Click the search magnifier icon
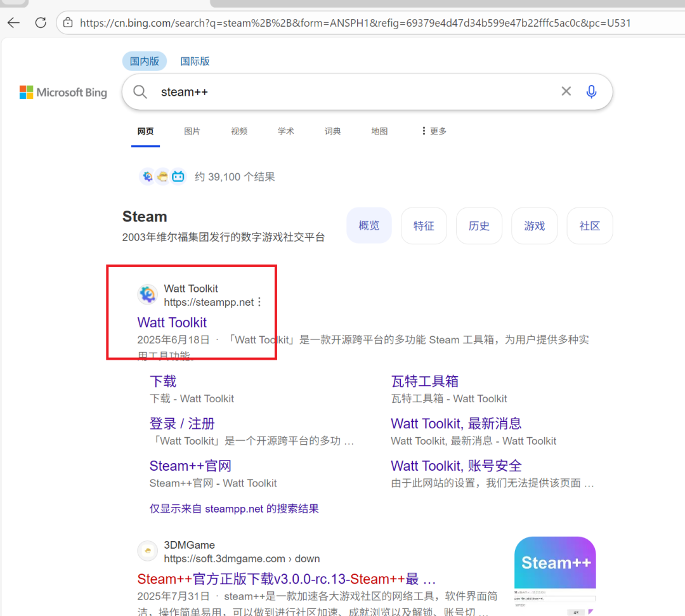The height and width of the screenshot is (616, 685). click(140, 92)
